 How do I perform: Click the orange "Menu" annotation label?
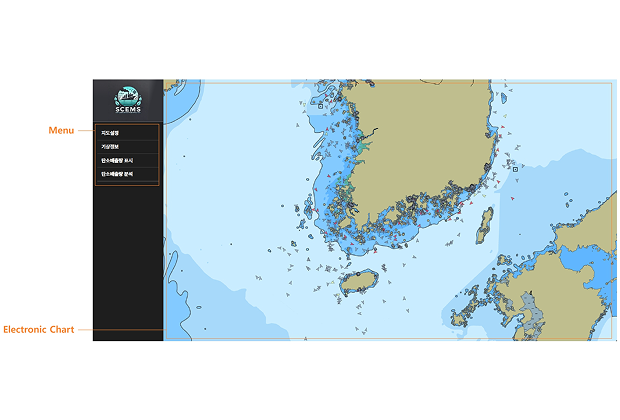coord(62,130)
